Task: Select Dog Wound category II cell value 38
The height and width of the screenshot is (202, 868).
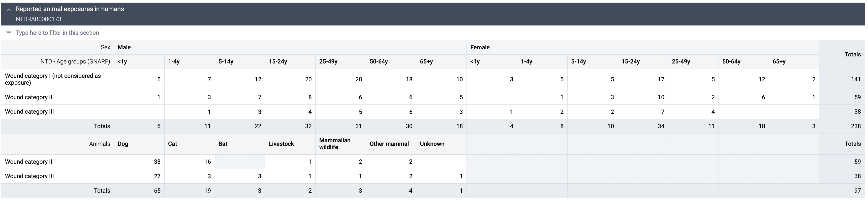Action: click(139, 162)
